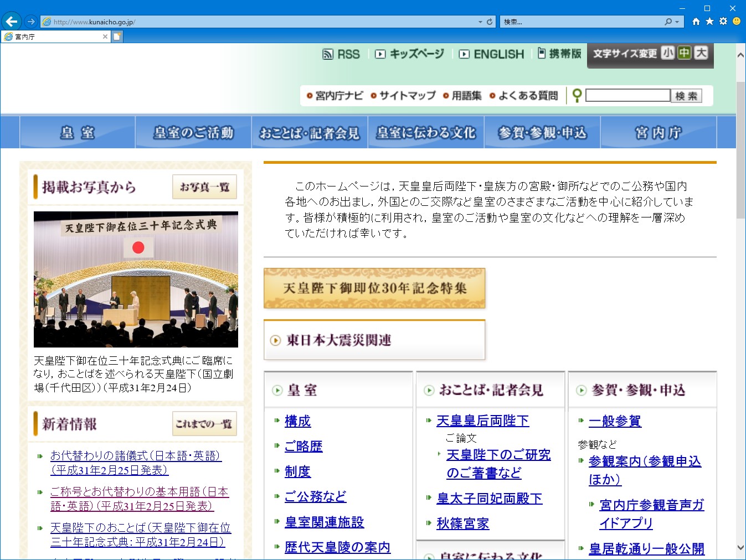Click the これまでの一覧 button
This screenshot has height=560, width=746.
[x=204, y=424]
